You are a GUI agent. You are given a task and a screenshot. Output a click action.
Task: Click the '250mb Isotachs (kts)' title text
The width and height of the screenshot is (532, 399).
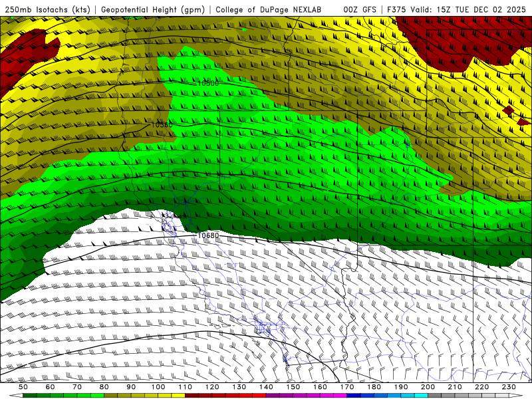47,9
